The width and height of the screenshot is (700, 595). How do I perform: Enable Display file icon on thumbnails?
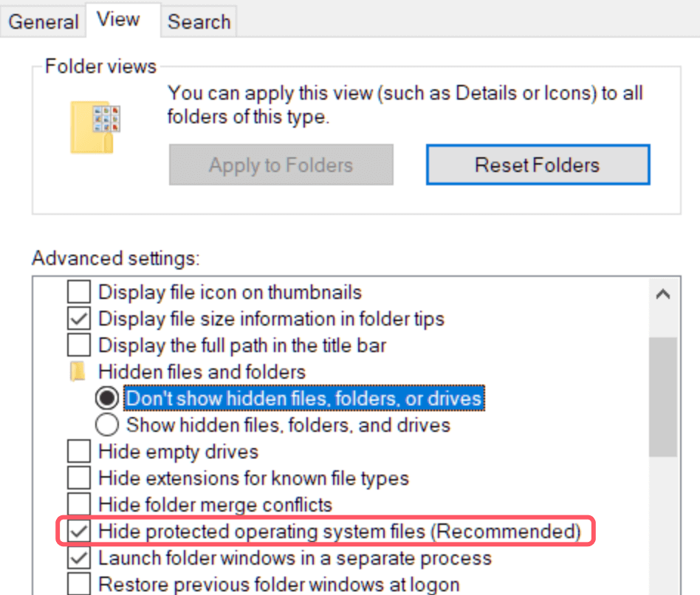(78, 292)
